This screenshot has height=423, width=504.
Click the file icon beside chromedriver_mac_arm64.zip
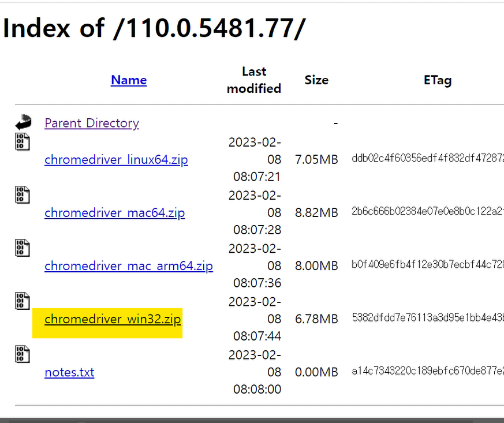click(x=23, y=248)
